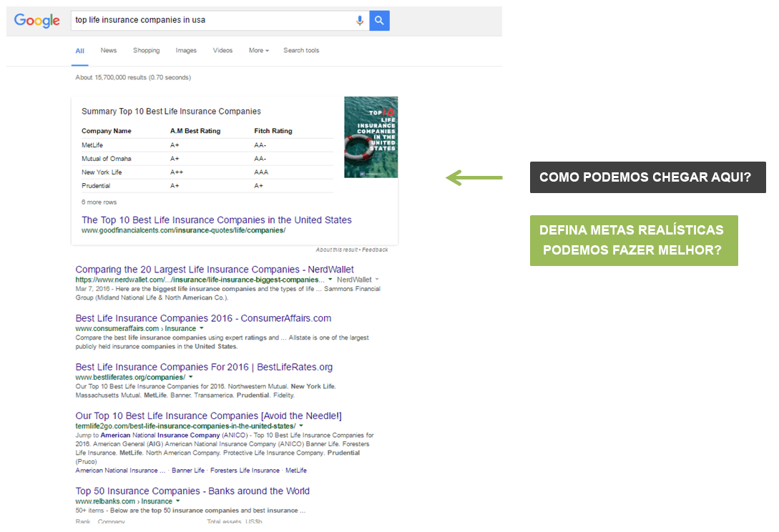Screen dimensions: 779x532
Task: Jump to the Banner Life sitelink
Action: click(x=188, y=471)
